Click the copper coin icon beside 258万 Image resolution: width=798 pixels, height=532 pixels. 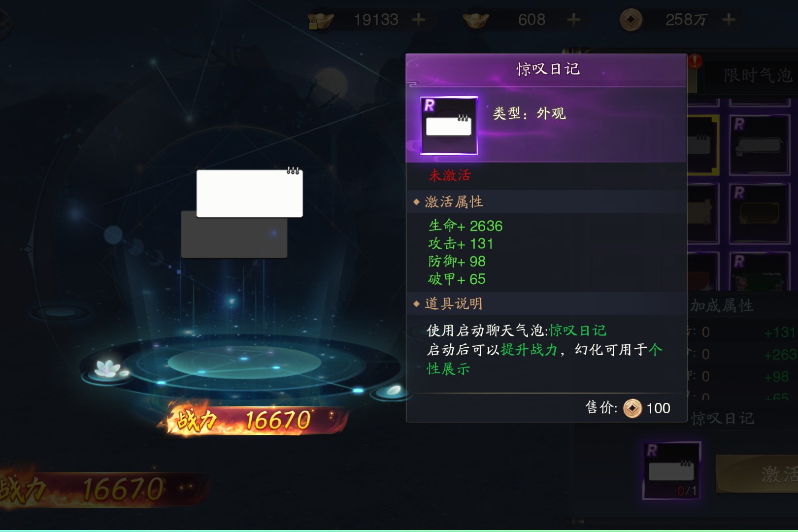(x=631, y=20)
